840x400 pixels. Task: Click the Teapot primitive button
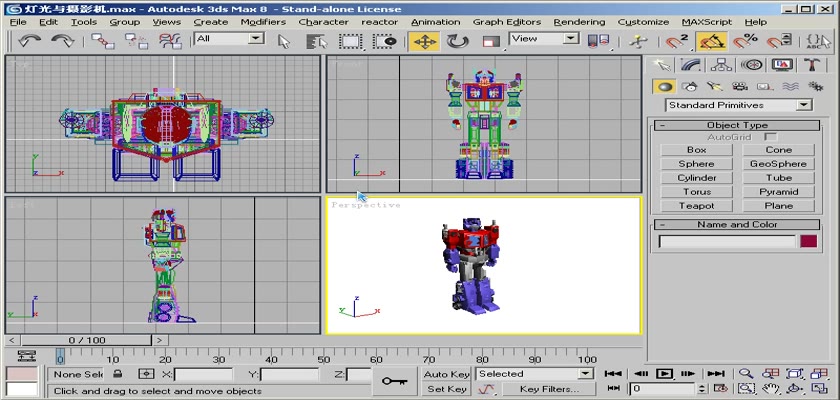point(696,206)
